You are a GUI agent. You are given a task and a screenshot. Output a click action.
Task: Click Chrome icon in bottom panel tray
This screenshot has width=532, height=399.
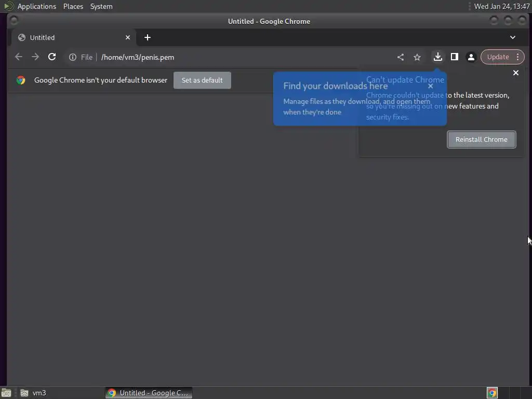coord(492,393)
